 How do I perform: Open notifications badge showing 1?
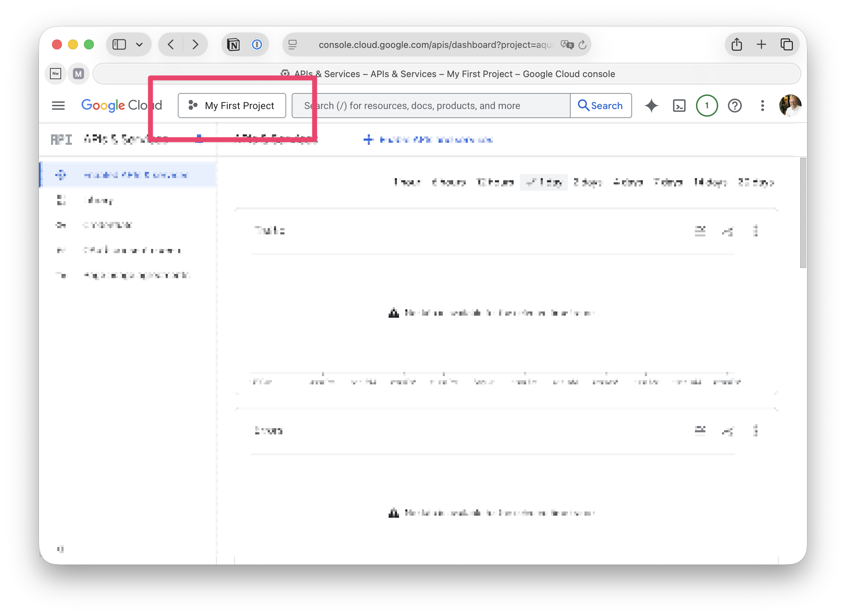click(706, 106)
